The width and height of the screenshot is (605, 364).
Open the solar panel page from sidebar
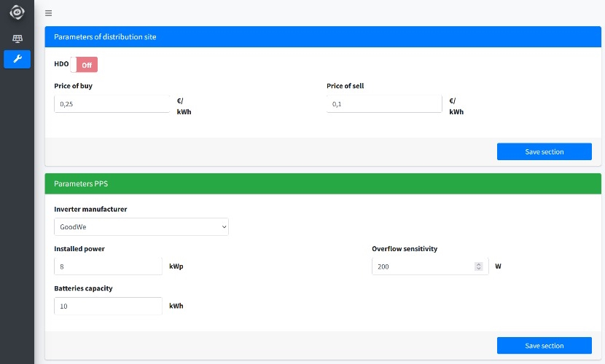pyautogui.click(x=17, y=39)
